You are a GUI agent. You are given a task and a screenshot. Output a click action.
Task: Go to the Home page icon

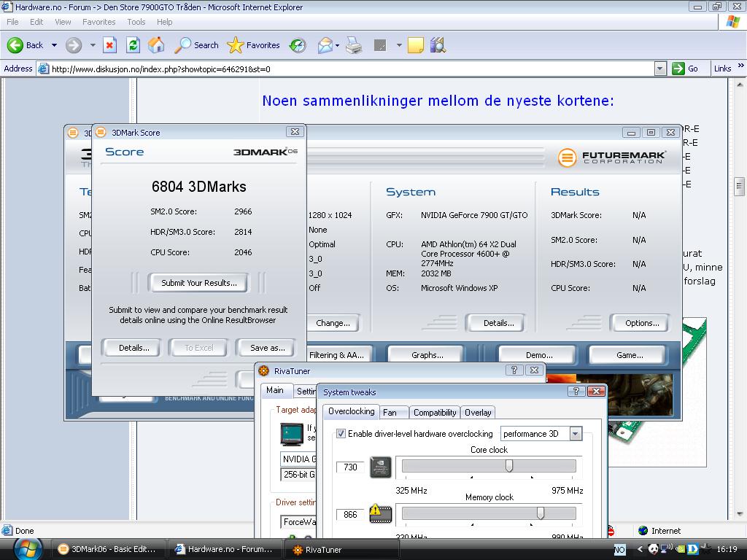[156, 45]
